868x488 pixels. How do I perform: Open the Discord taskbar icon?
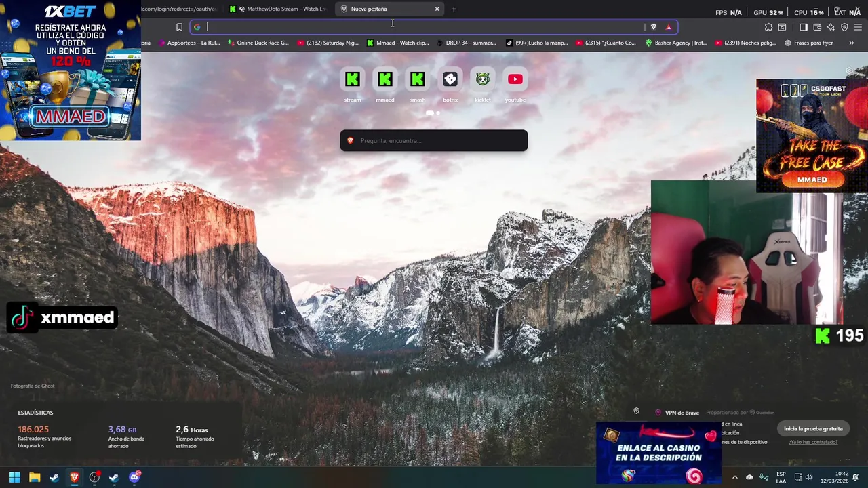tap(134, 477)
